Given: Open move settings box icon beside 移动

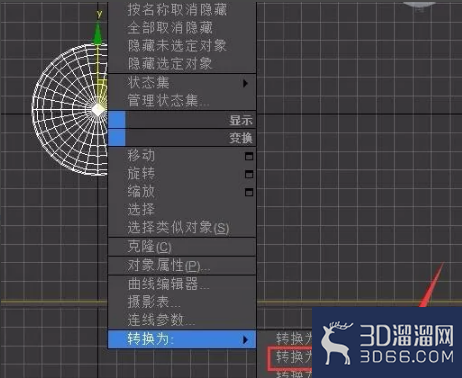Looking at the screenshot, I should (249, 156).
